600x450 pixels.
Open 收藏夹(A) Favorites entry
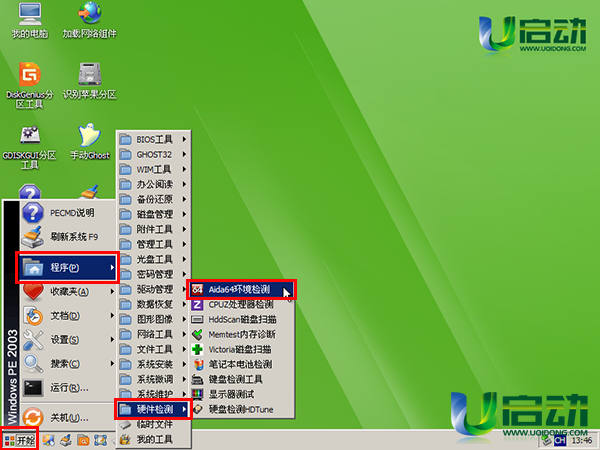pyautogui.click(x=68, y=292)
